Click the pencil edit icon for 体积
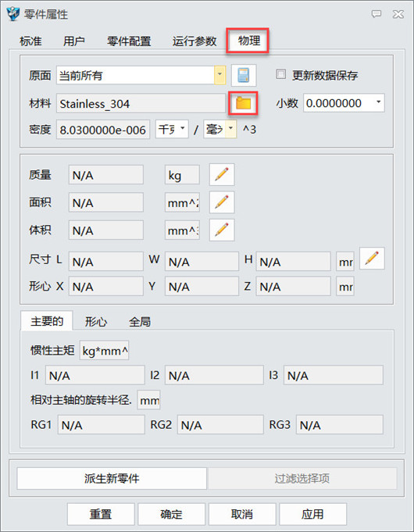Viewport: 414px width, 532px height. [222, 230]
